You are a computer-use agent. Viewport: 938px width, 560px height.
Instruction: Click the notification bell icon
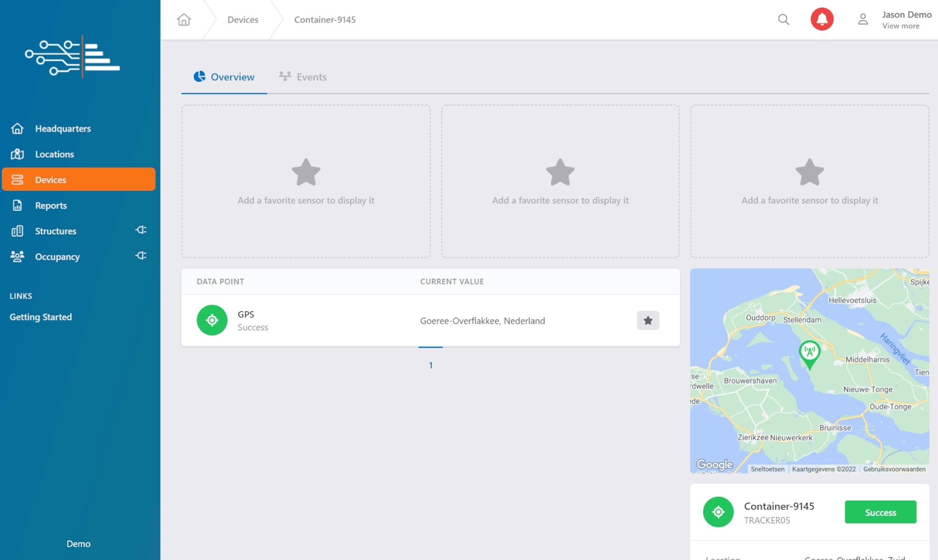[821, 19]
